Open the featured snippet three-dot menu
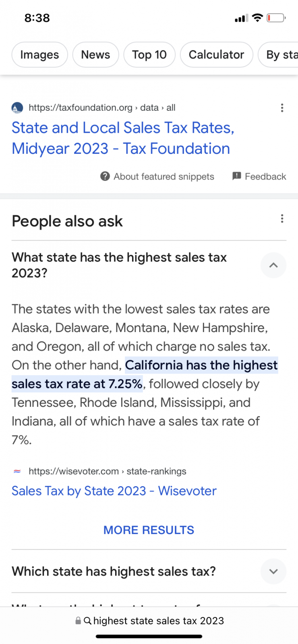298x644 pixels. (x=282, y=108)
